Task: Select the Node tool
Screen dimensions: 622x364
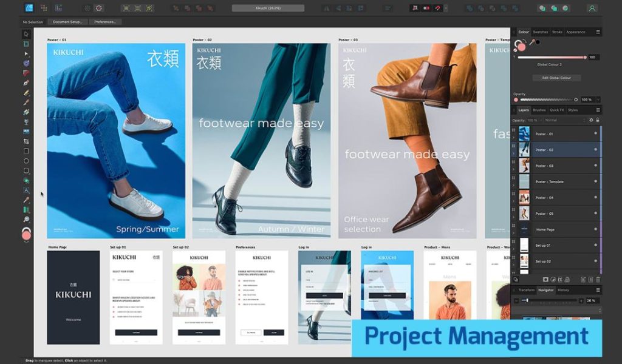Action: click(26, 53)
